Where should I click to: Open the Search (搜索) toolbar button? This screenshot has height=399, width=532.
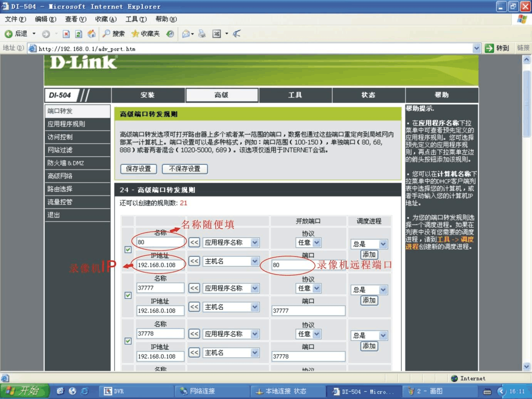[x=113, y=34]
